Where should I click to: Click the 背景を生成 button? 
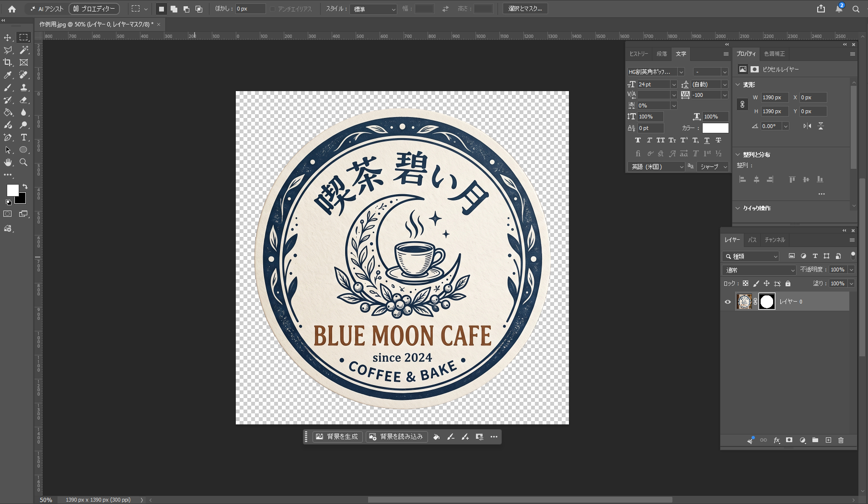pyautogui.click(x=337, y=437)
